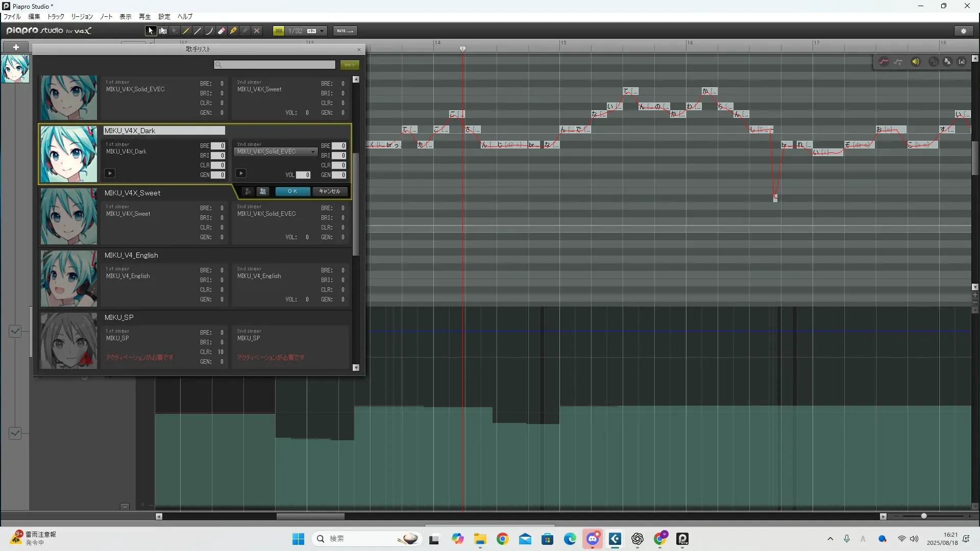Click the lyric language あA icon

click(x=947, y=62)
